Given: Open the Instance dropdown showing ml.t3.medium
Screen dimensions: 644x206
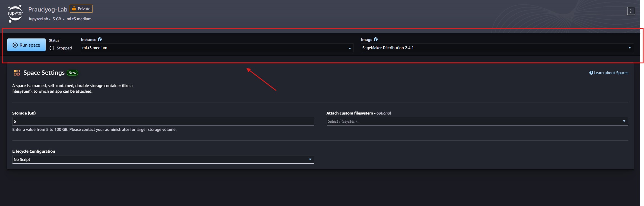Looking at the screenshot, I should point(217,48).
